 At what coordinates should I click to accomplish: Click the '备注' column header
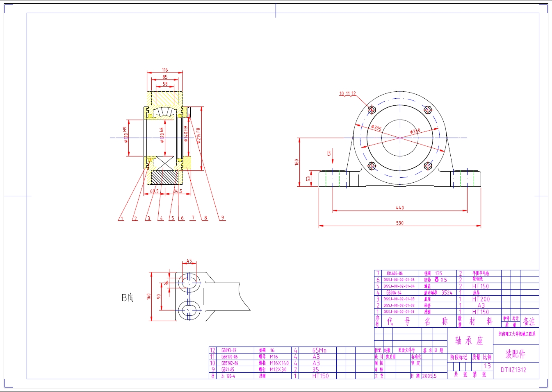529,322
